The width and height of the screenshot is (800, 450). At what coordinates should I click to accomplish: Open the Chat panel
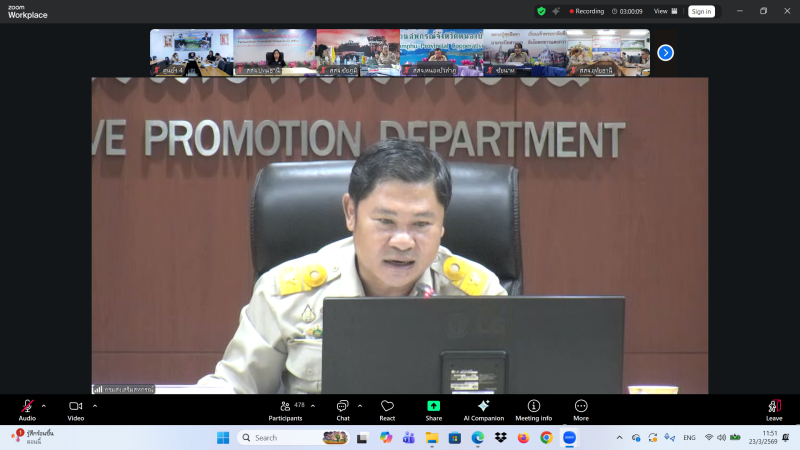(343, 408)
